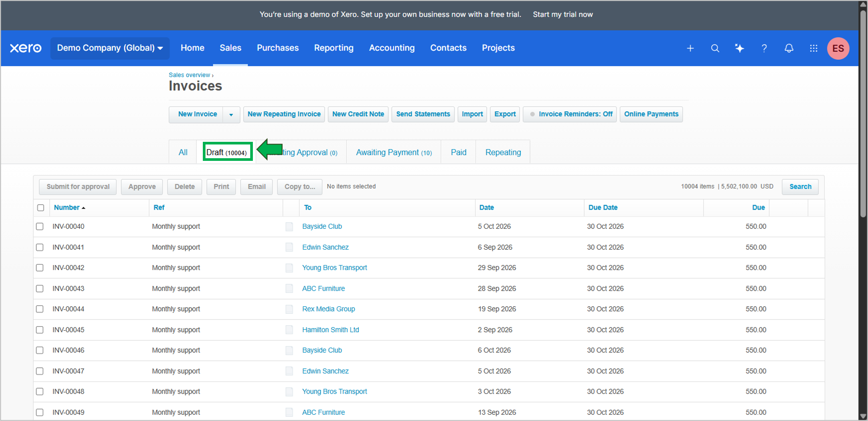Check the box for INV-00049
The width and height of the screenshot is (868, 421).
[40, 412]
